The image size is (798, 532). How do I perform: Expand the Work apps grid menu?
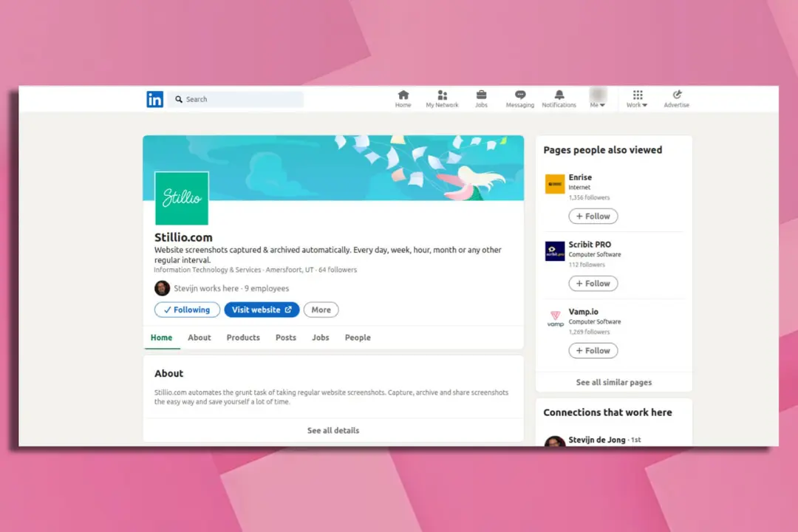click(637, 99)
